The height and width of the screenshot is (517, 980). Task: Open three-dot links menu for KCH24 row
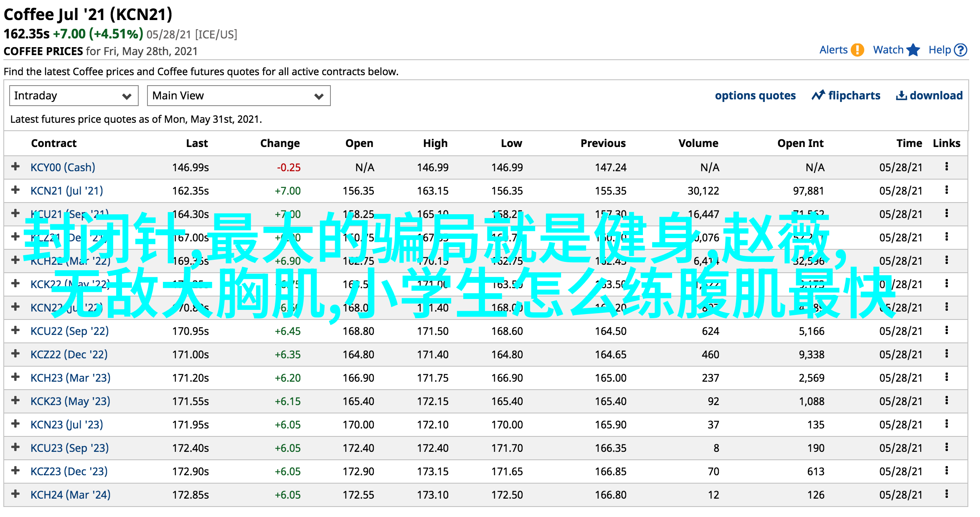pos(947,494)
